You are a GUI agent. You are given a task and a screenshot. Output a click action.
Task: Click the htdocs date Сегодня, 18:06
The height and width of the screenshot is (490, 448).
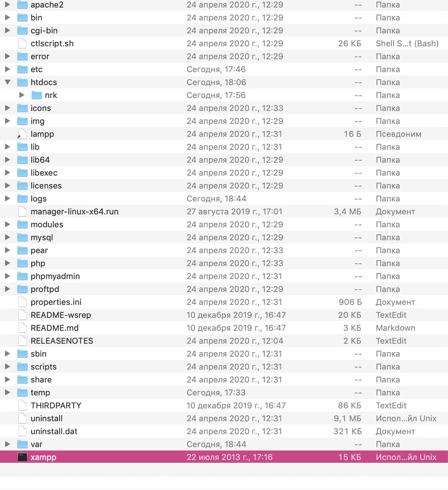point(216,82)
